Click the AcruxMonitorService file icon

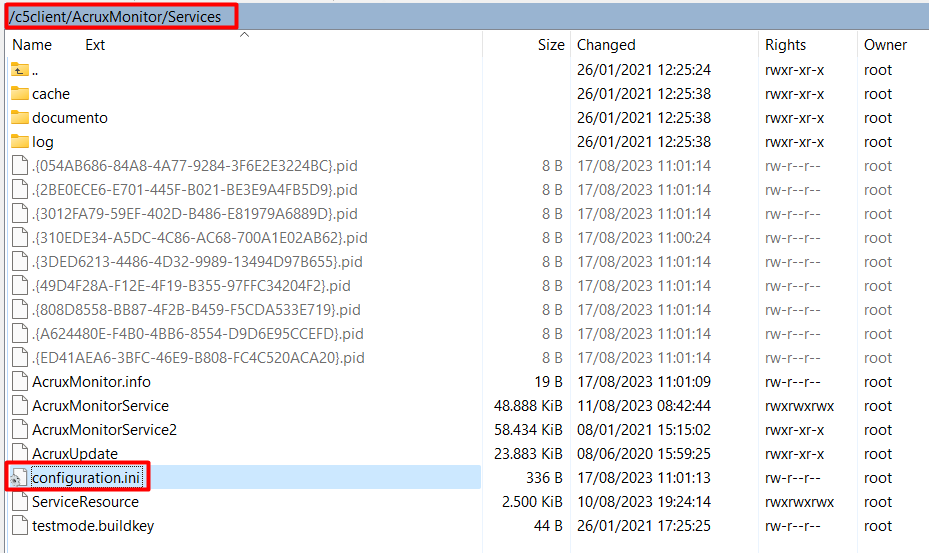(x=20, y=406)
